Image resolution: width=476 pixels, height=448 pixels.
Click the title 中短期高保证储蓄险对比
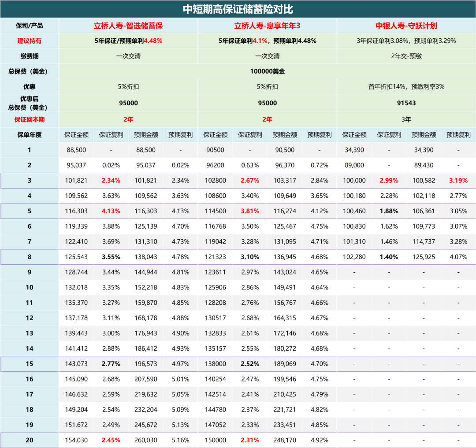click(238, 9)
